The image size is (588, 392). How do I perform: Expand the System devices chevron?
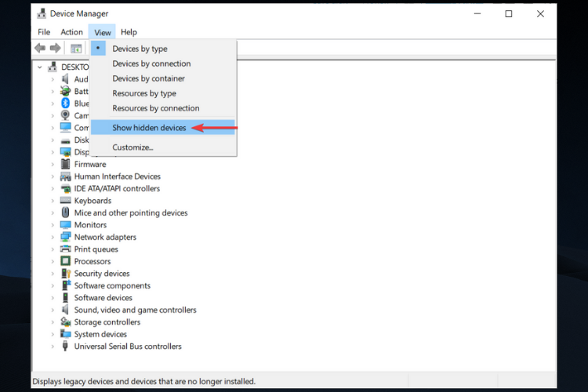pos(53,334)
